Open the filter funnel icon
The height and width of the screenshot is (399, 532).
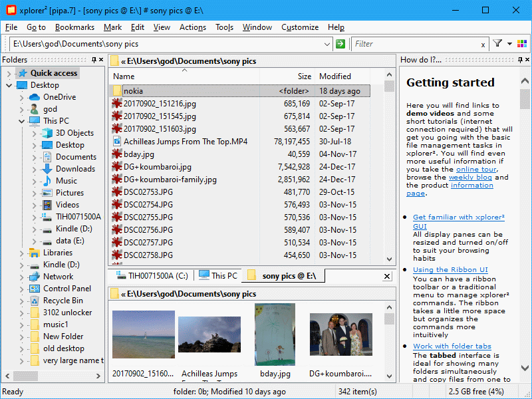click(x=497, y=43)
